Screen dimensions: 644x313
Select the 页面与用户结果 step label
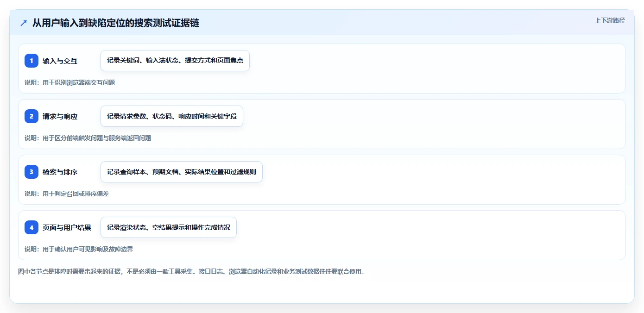click(67, 227)
